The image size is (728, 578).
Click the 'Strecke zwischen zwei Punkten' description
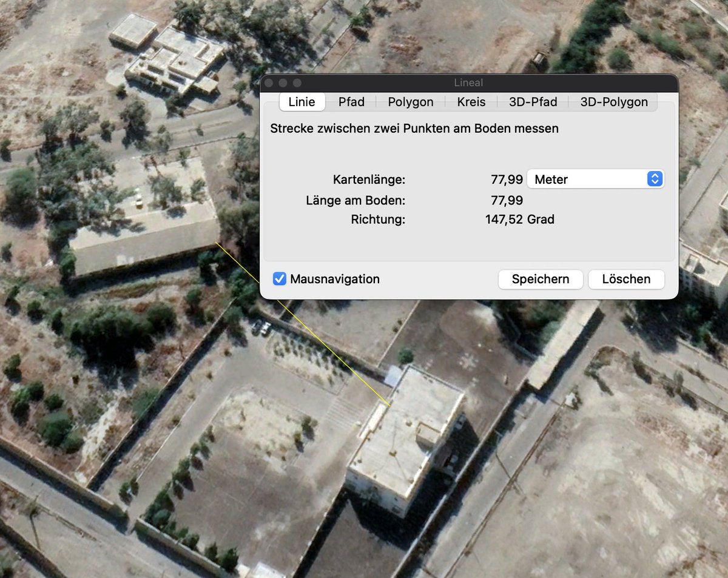point(414,129)
